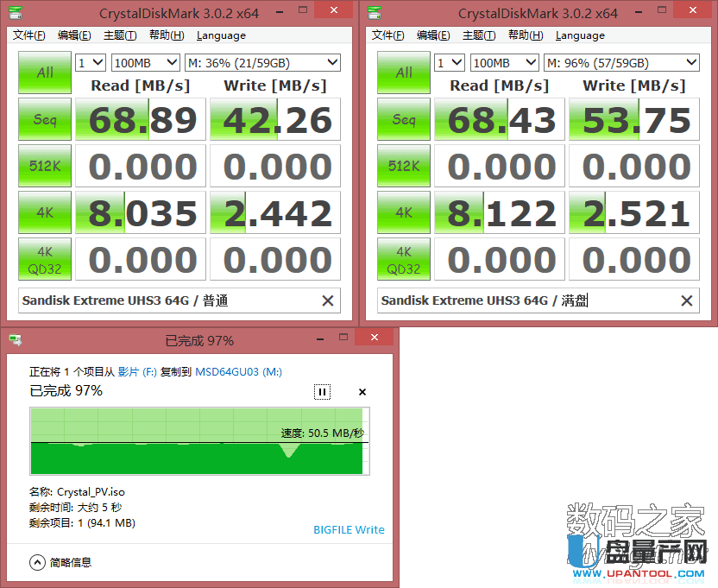Open 100MB test size dropdown in left window
Viewport: 718px width, 588px height.
click(144, 63)
